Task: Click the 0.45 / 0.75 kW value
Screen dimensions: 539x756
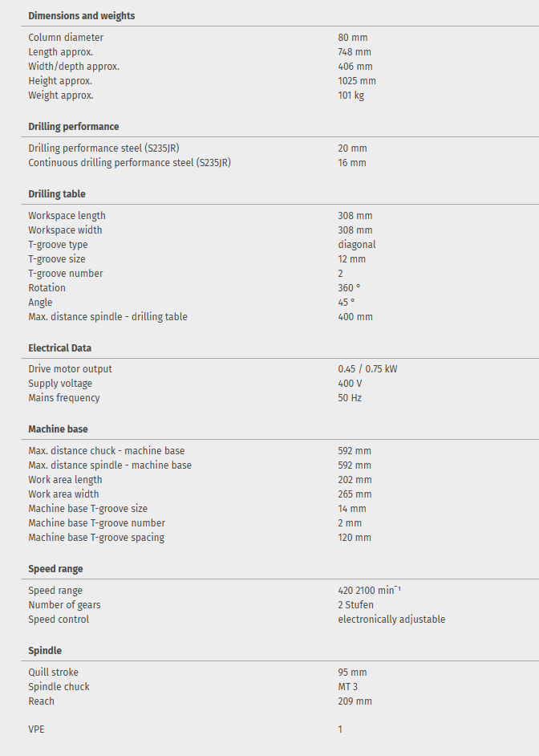Action: (367, 369)
